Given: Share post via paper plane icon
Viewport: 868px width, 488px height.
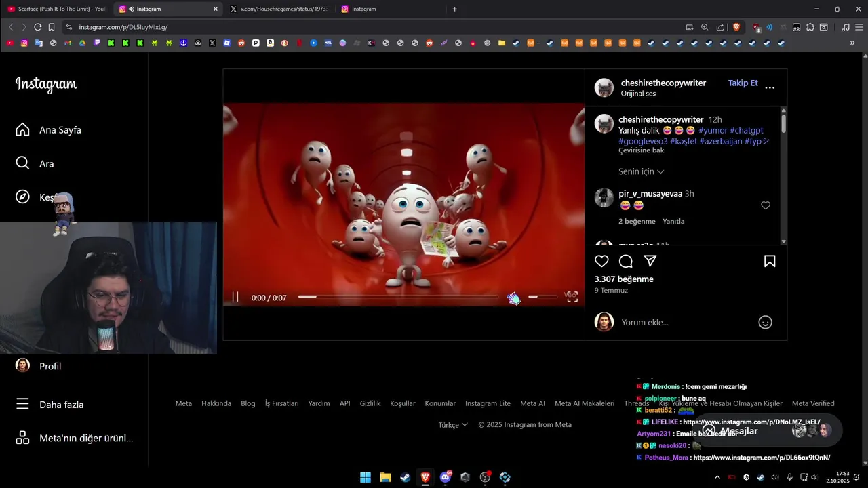Looking at the screenshot, I should (x=650, y=261).
